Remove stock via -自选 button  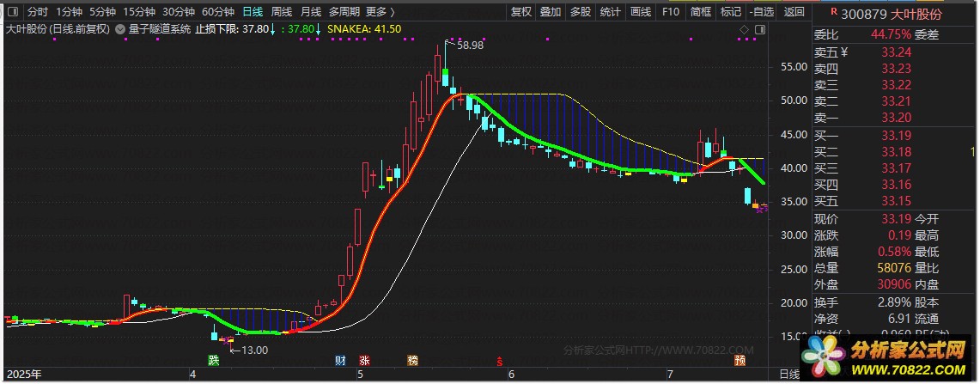762,11
